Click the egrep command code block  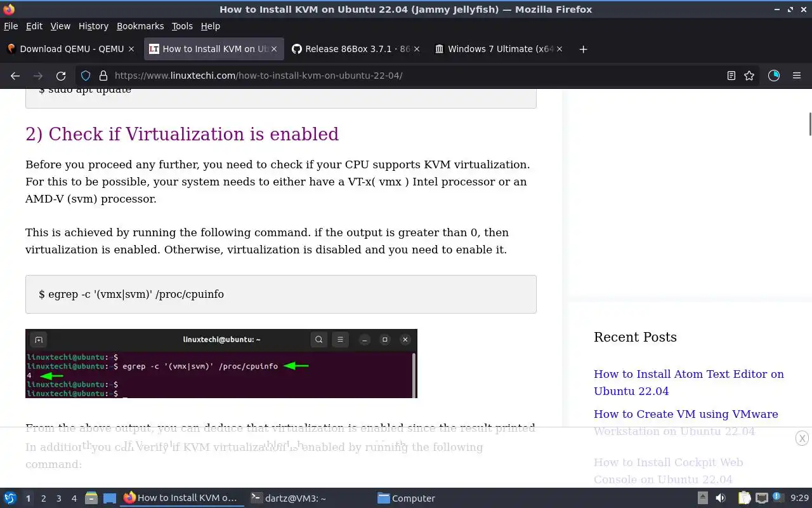(x=281, y=294)
